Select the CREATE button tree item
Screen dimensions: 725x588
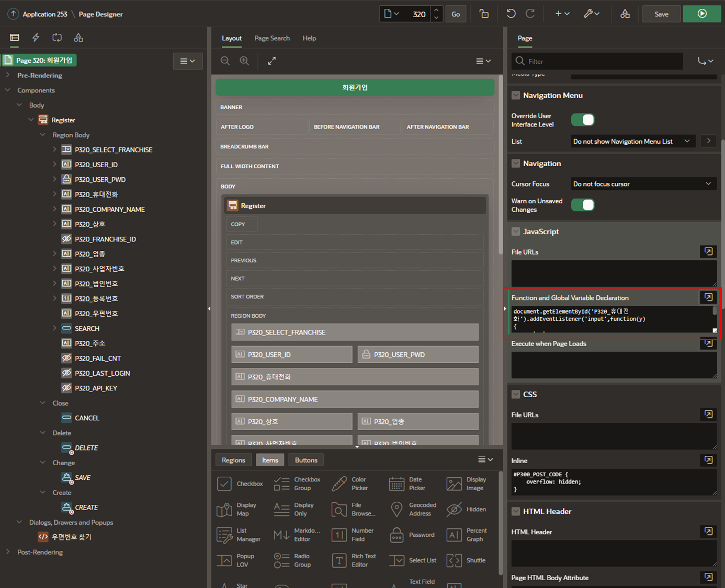click(x=86, y=507)
